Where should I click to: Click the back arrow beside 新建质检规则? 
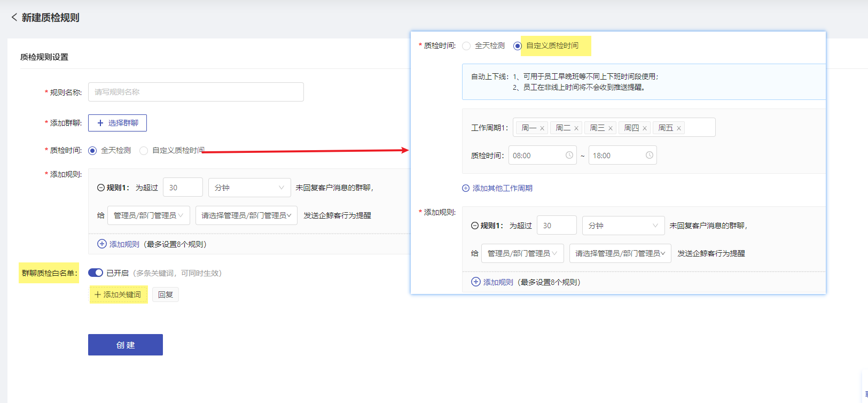tap(14, 18)
